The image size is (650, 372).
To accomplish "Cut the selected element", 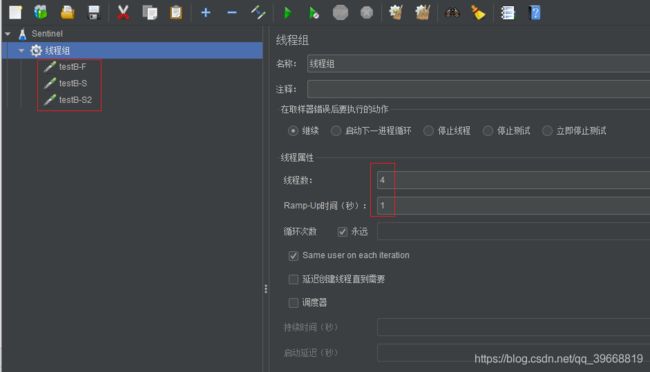I will [x=123, y=12].
